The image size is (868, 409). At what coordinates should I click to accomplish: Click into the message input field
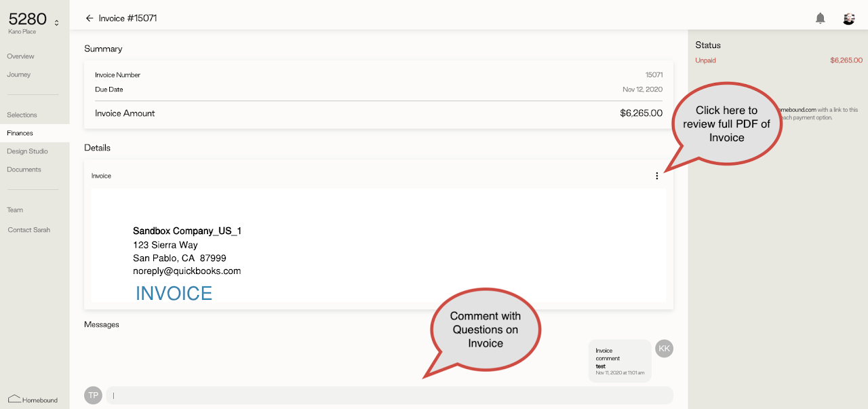tap(389, 395)
